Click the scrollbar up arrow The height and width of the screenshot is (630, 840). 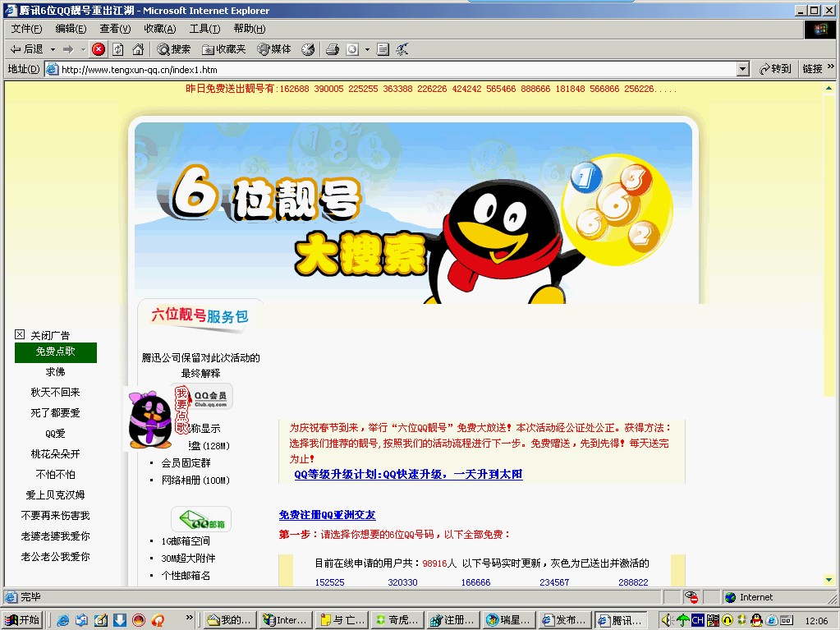pos(829,87)
